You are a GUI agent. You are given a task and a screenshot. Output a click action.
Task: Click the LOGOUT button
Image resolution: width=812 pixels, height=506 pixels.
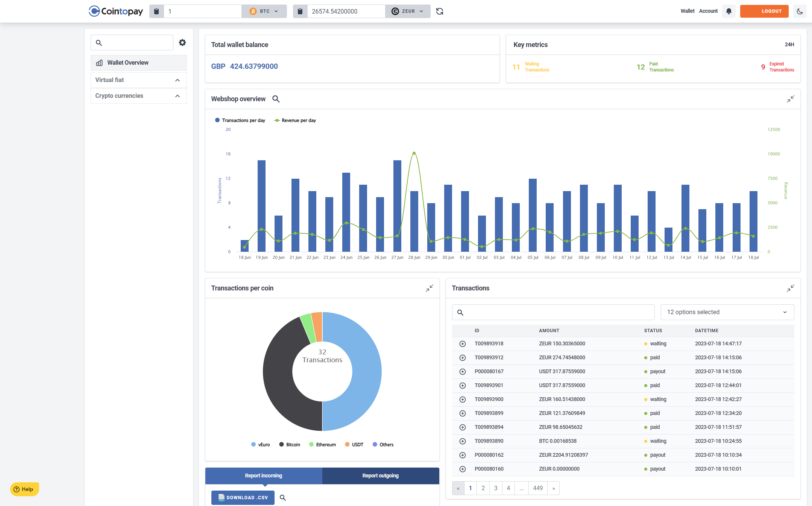click(x=764, y=11)
